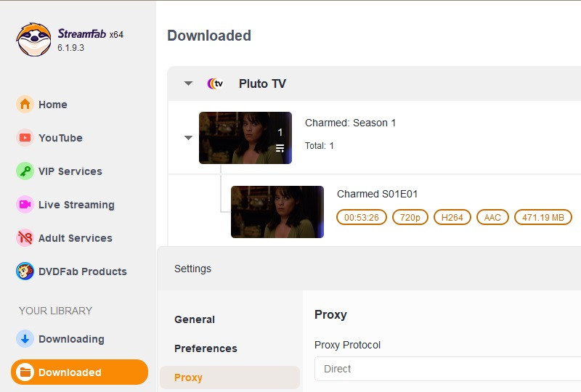Screen dimensions: 581x392
Task: Click the Live Streaming camera icon
Action: pyautogui.click(x=25, y=205)
